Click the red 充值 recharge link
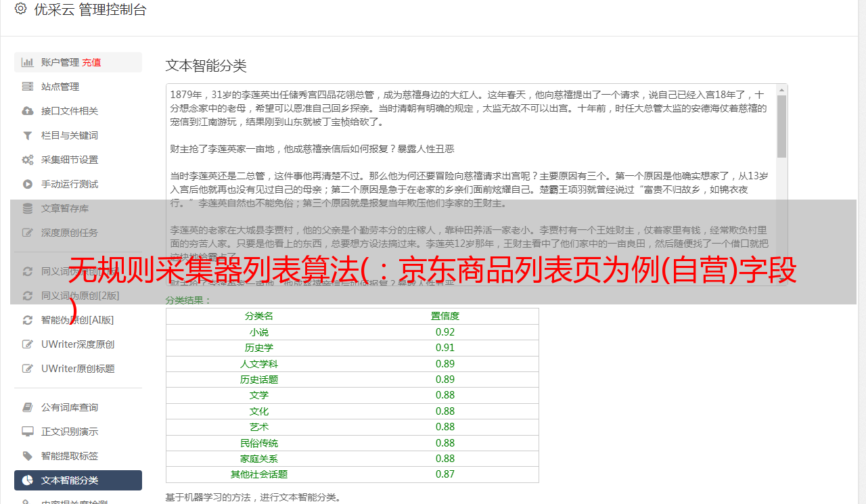The width and height of the screenshot is (866, 504). click(91, 62)
